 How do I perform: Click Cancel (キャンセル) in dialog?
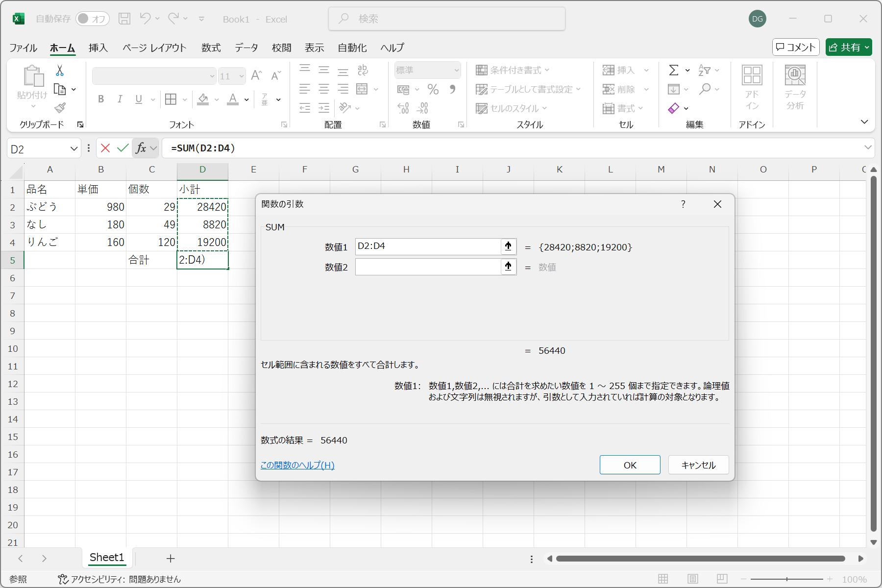[698, 465]
